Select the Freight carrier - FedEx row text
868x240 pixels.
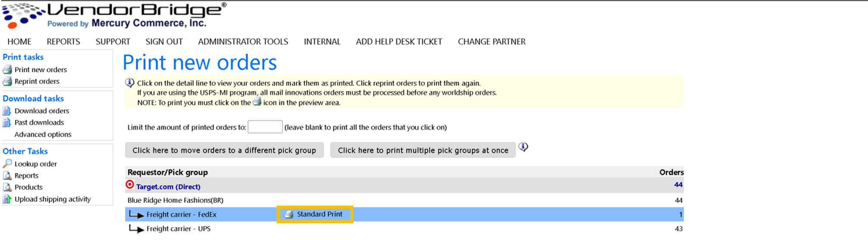[x=181, y=215]
